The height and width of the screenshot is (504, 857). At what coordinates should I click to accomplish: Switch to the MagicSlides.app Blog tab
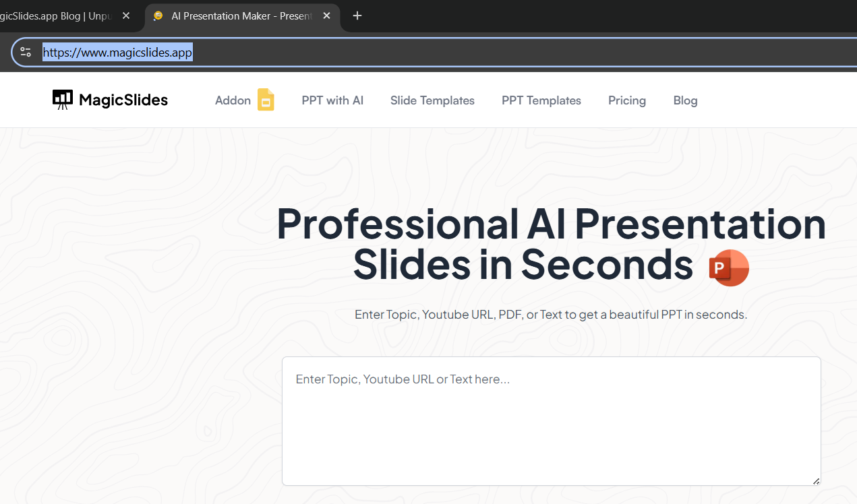pyautogui.click(x=57, y=15)
